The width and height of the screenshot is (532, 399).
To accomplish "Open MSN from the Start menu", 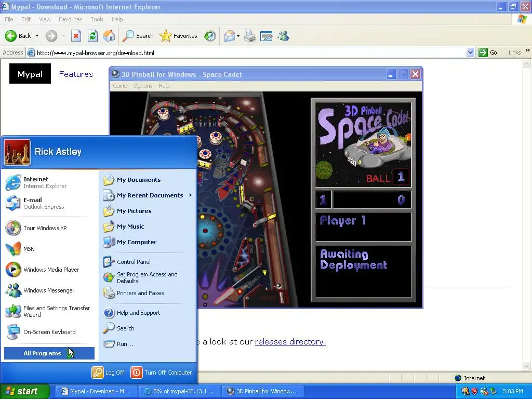I will [49, 249].
